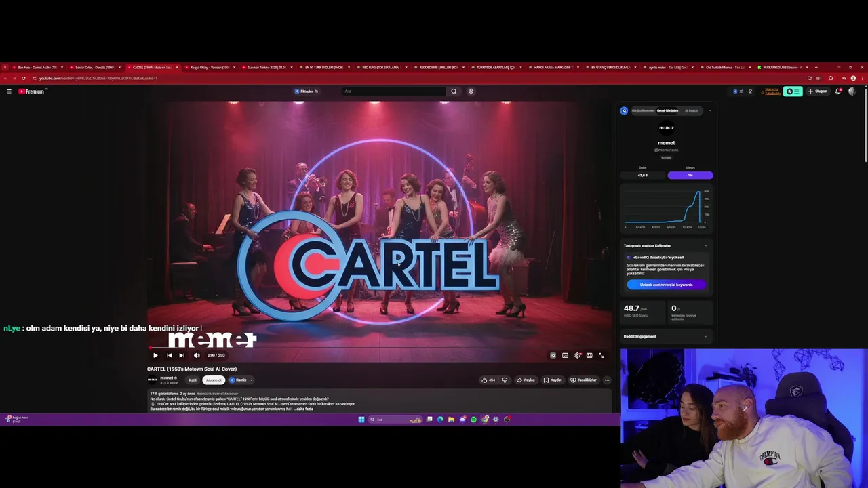The image size is (868, 488).
Task: Open Teşekkürler super thanks button
Action: point(583,380)
